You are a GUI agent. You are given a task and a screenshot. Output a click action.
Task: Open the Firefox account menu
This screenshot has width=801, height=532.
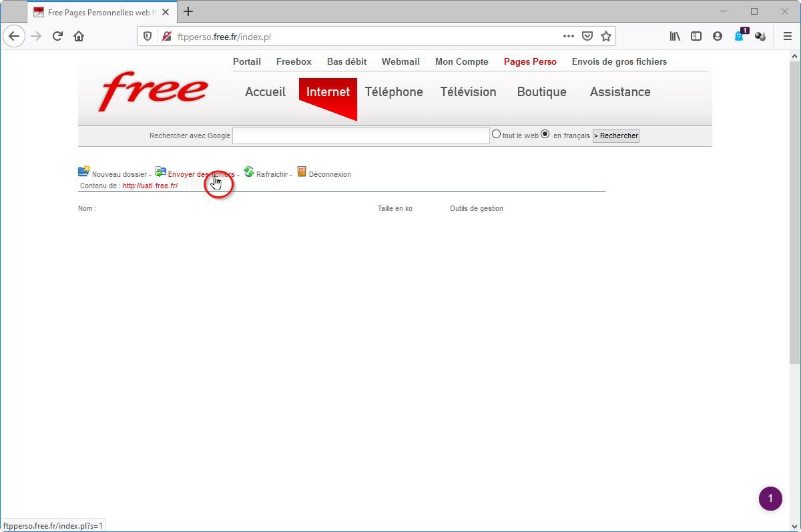coord(718,37)
